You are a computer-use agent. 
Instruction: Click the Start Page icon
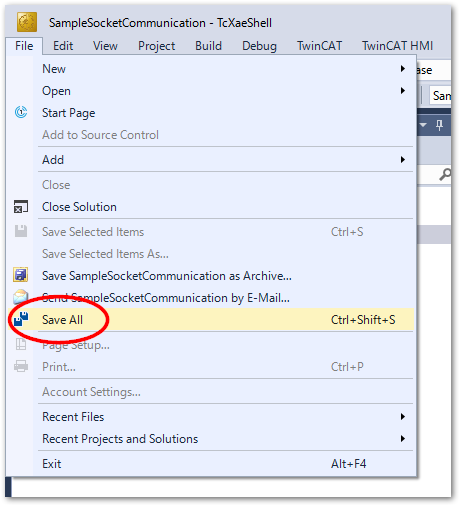tap(21, 112)
